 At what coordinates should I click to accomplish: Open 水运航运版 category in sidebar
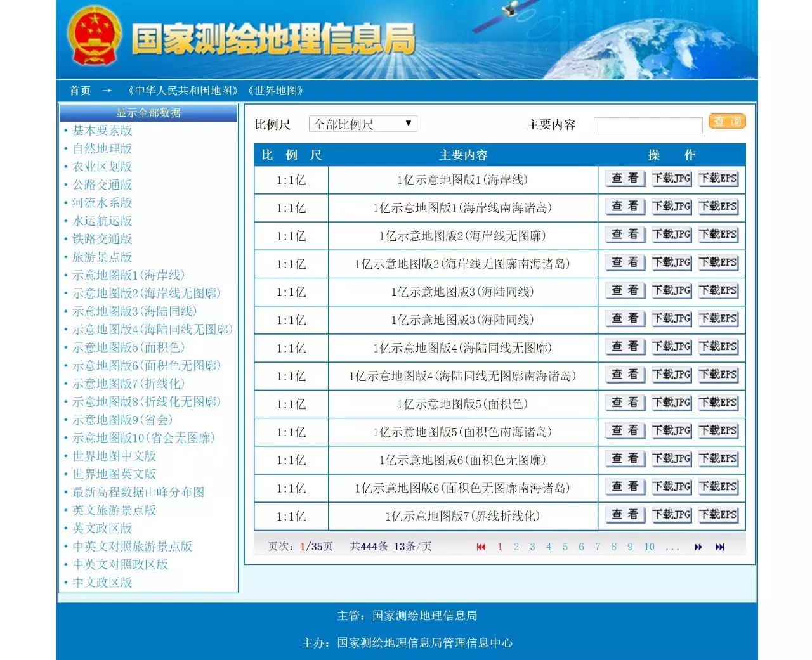pos(102,221)
